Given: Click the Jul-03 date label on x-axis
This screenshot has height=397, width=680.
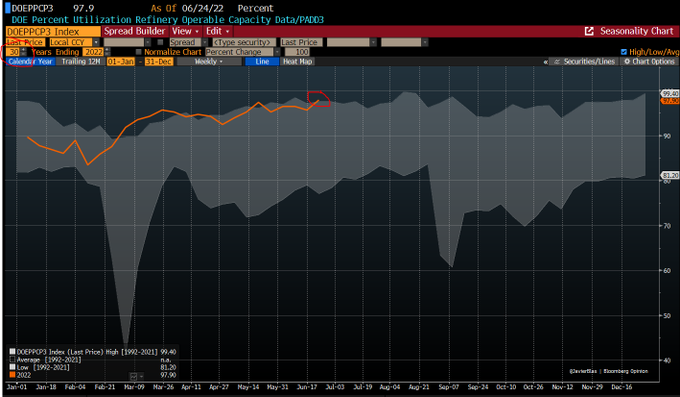Looking at the screenshot, I should click(x=335, y=387).
